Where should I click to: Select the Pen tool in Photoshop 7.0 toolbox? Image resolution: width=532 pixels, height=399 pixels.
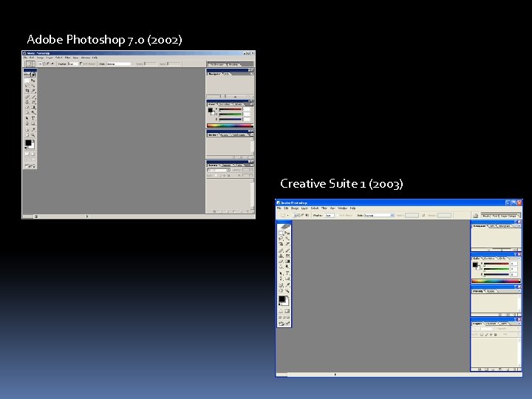27,123
